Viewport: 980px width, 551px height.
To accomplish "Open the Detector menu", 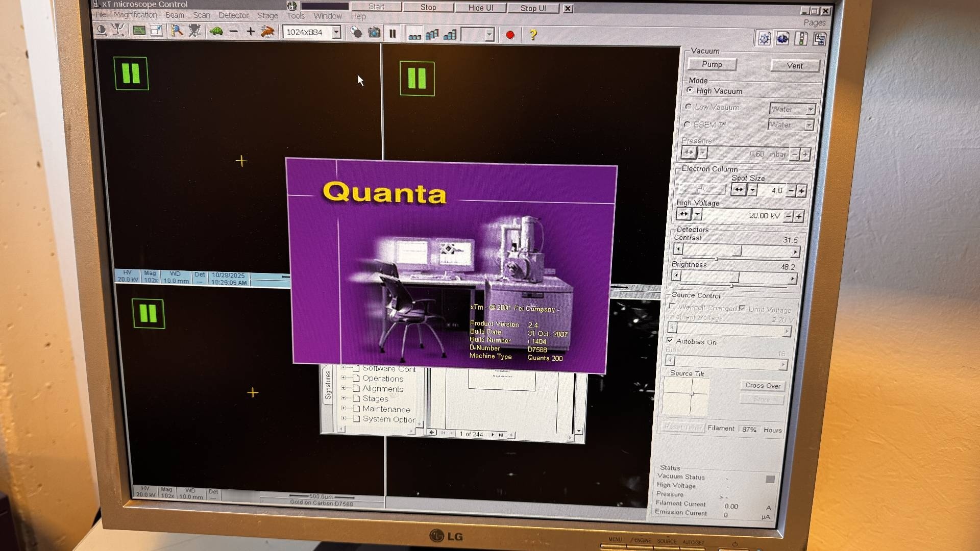I will 234,15.
